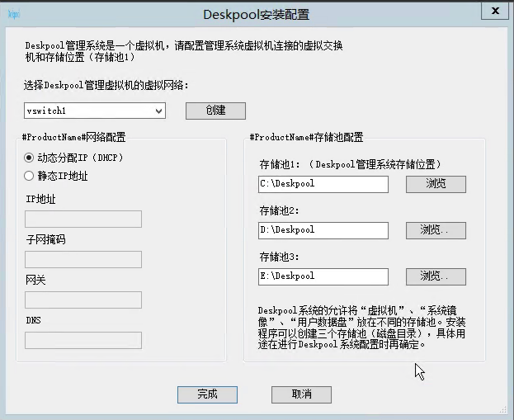514x420 pixels.
Task: Click the 存储池1 path field C:\Deskpool
Action: click(x=323, y=184)
